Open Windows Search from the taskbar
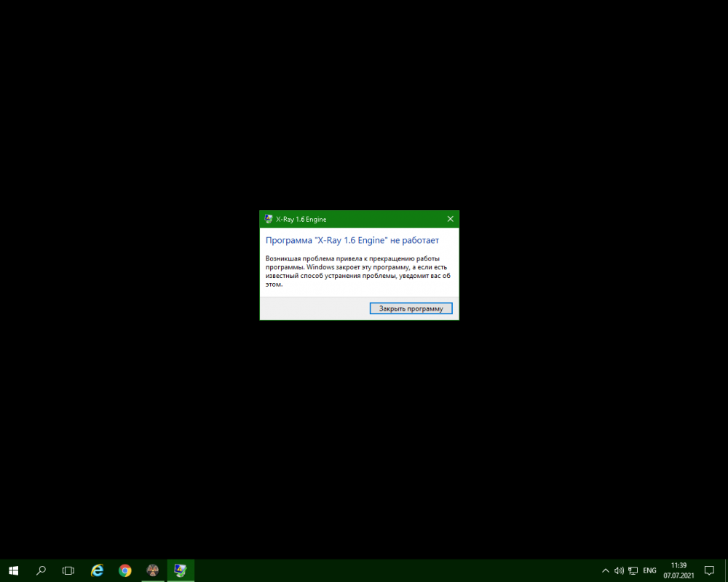The image size is (728, 582). pyautogui.click(x=40, y=570)
